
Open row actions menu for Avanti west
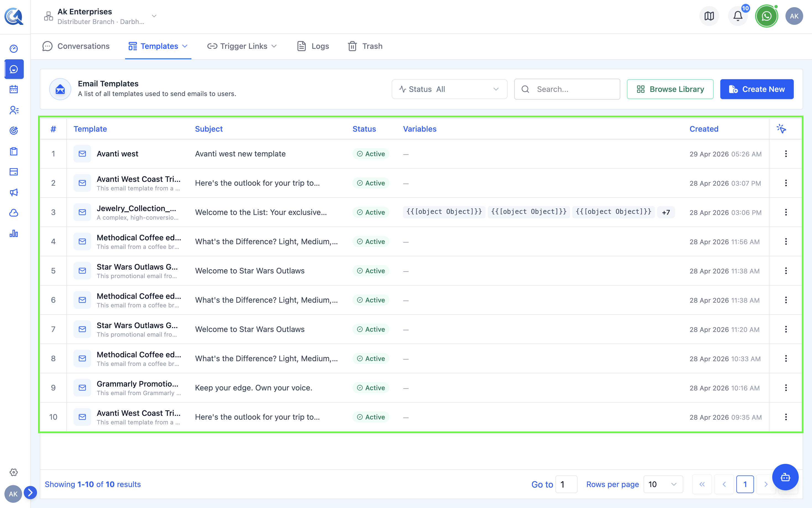786,154
